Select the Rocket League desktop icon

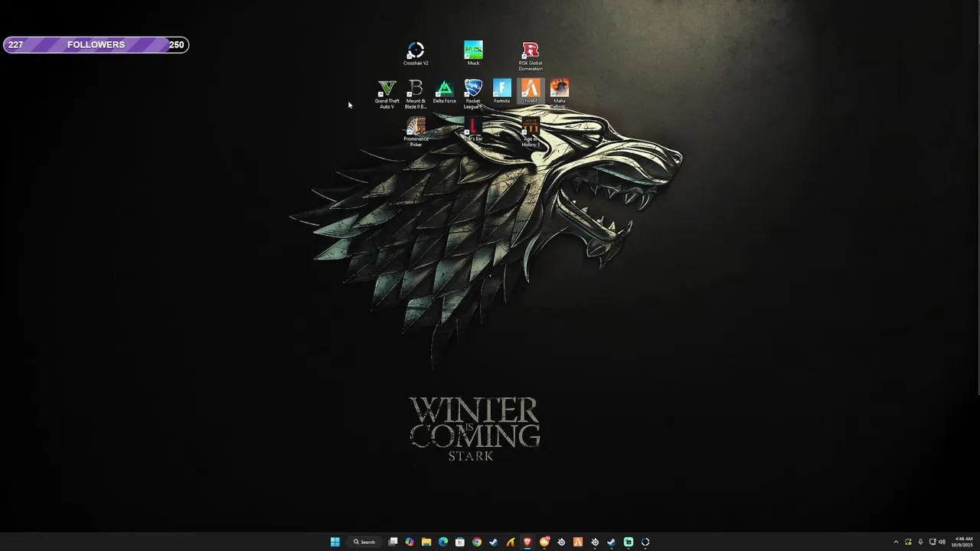point(473,94)
